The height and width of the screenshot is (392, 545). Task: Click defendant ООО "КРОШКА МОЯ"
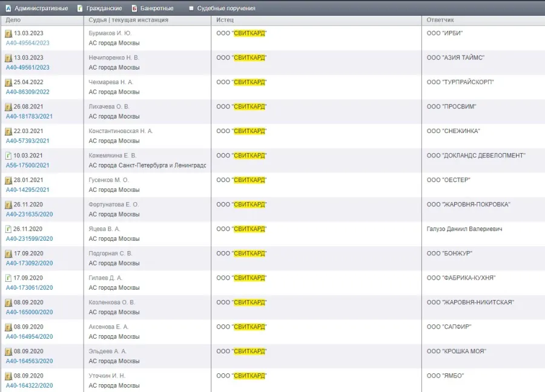coord(457,351)
